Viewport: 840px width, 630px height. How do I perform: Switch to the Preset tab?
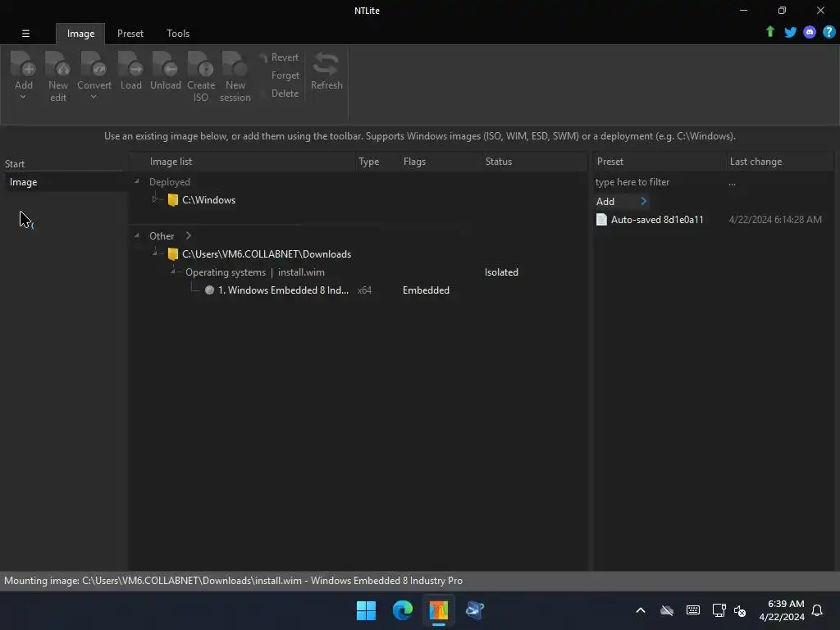[130, 33]
